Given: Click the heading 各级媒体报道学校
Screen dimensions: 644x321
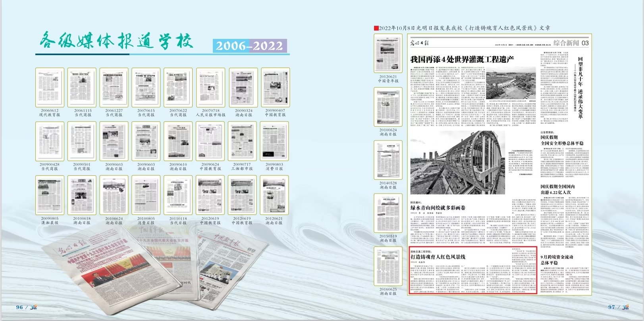Looking at the screenshot, I should click(116, 41).
